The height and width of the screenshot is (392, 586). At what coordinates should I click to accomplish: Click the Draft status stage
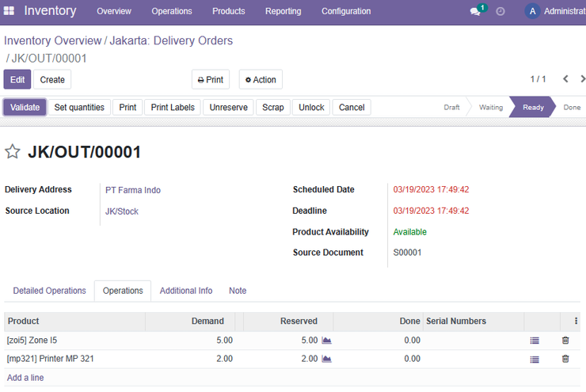coord(451,107)
